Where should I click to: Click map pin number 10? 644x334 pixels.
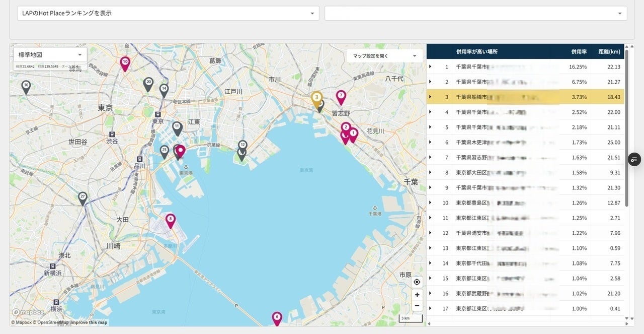tap(125, 62)
